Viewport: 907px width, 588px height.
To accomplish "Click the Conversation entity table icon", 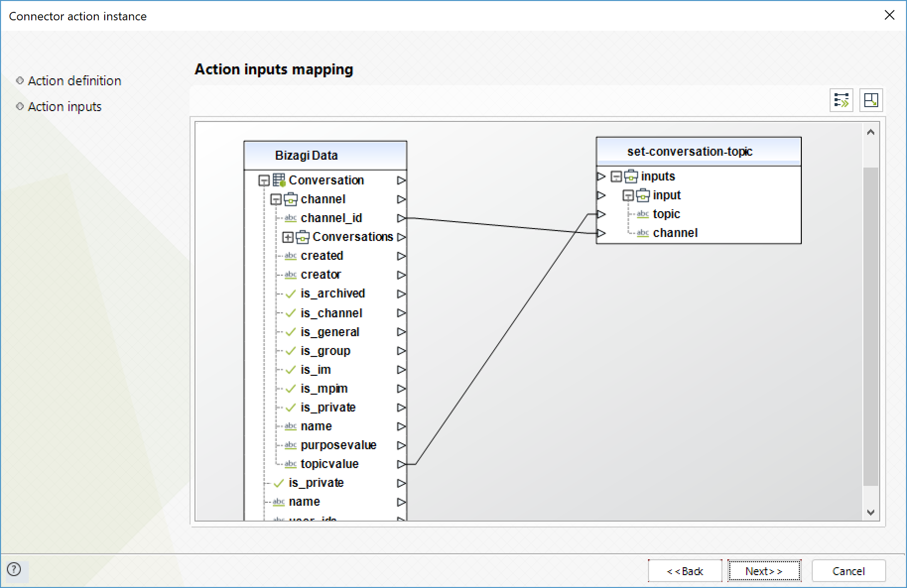I will pos(279,180).
